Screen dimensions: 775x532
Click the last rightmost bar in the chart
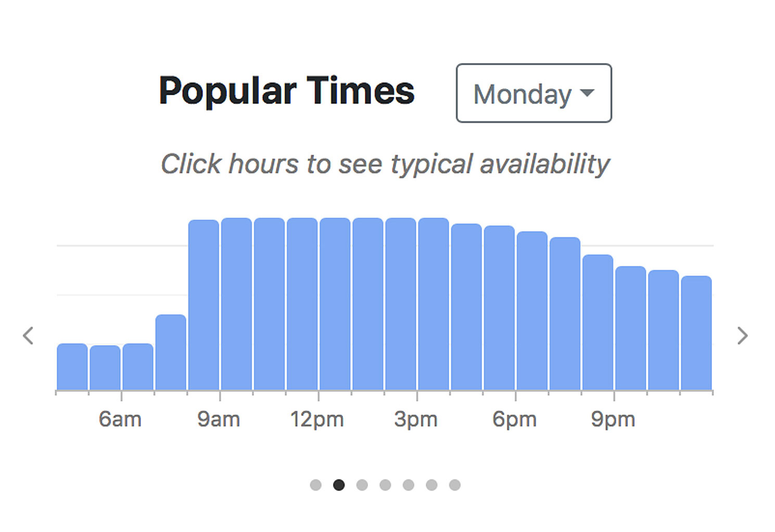[x=696, y=333]
